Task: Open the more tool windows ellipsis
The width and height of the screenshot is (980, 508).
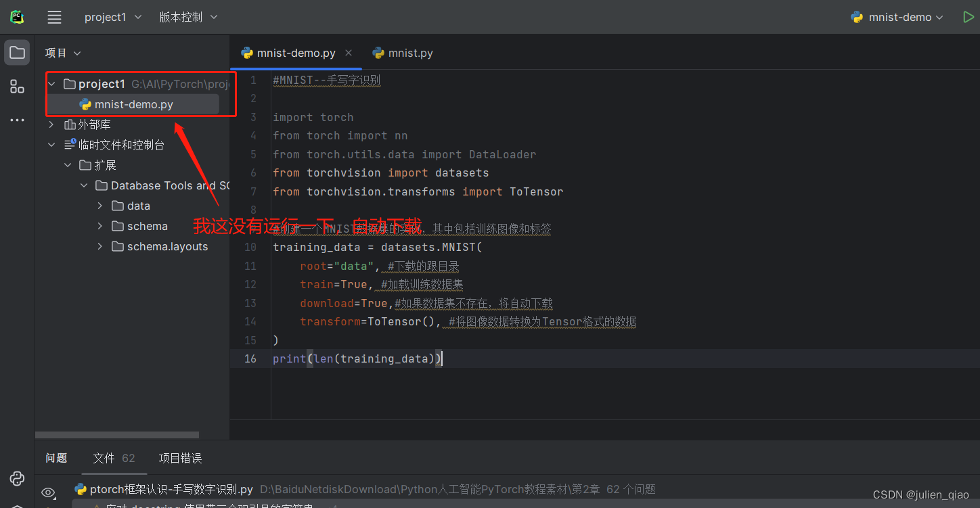Action: click(17, 120)
